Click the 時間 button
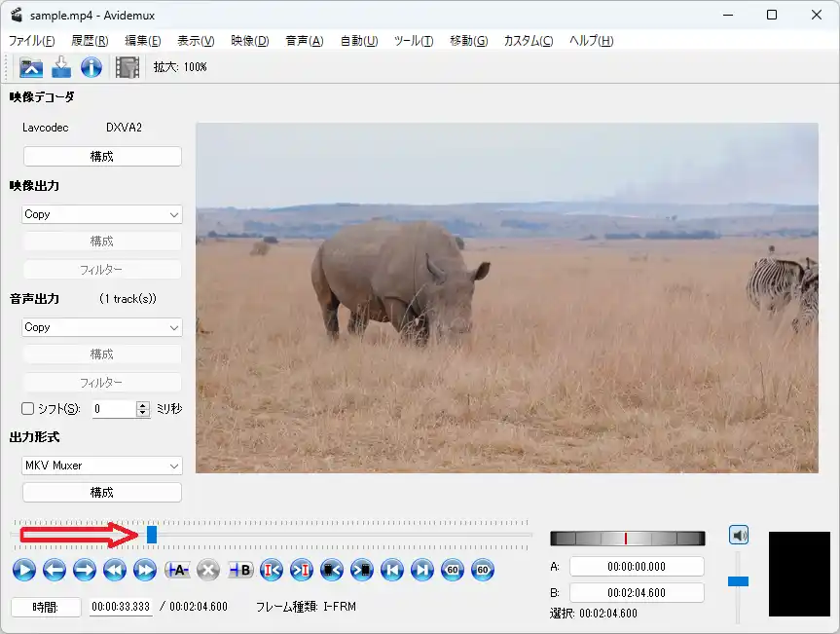840x634 pixels. (x=46, y=607)
